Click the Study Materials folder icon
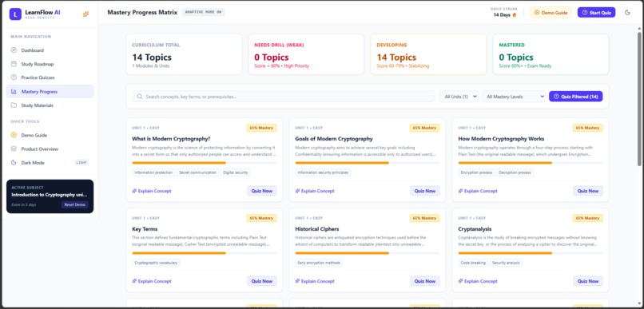This screenshot has width=644, height=309. pyautogui.click(x=14, y=105)
